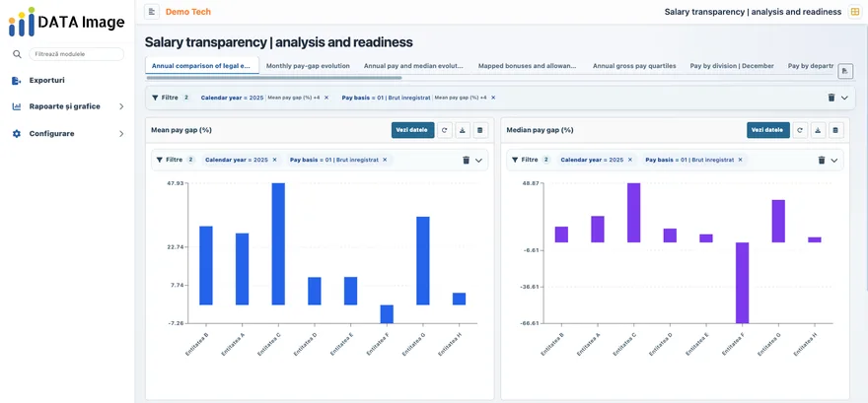Switch to Annual pay and median evolut... tab
The height and width of the screenshot is (403, 868).
[x=413, y=66]
